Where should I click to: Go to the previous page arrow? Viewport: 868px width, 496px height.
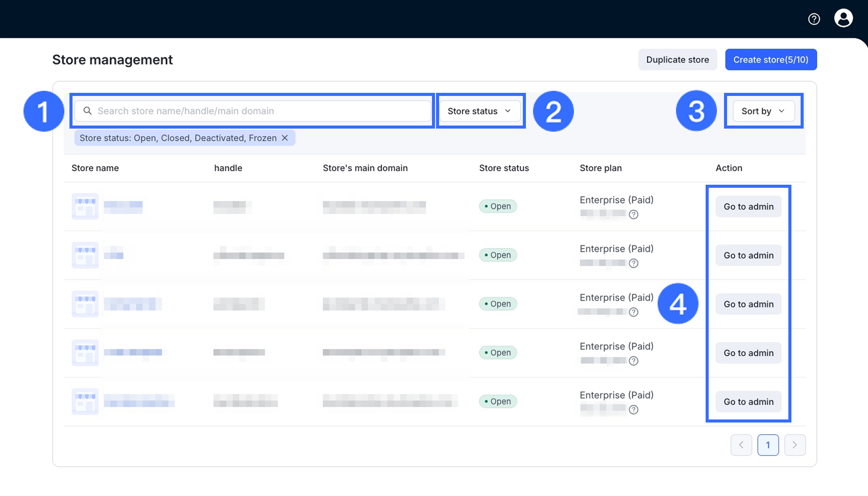pyautogui.click(x=741, y=445)
